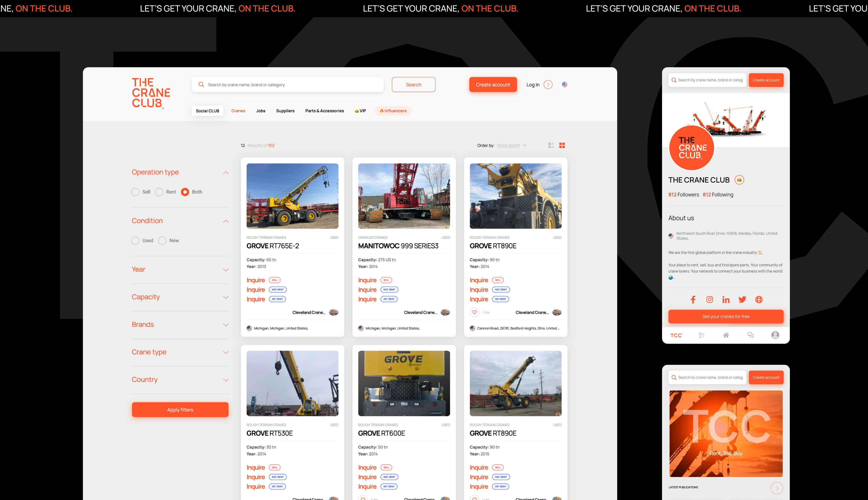The width and height of the screenshot is (868, 500).
Task: Tap the home icon in mobile nav
Action: tap(726, 335)
